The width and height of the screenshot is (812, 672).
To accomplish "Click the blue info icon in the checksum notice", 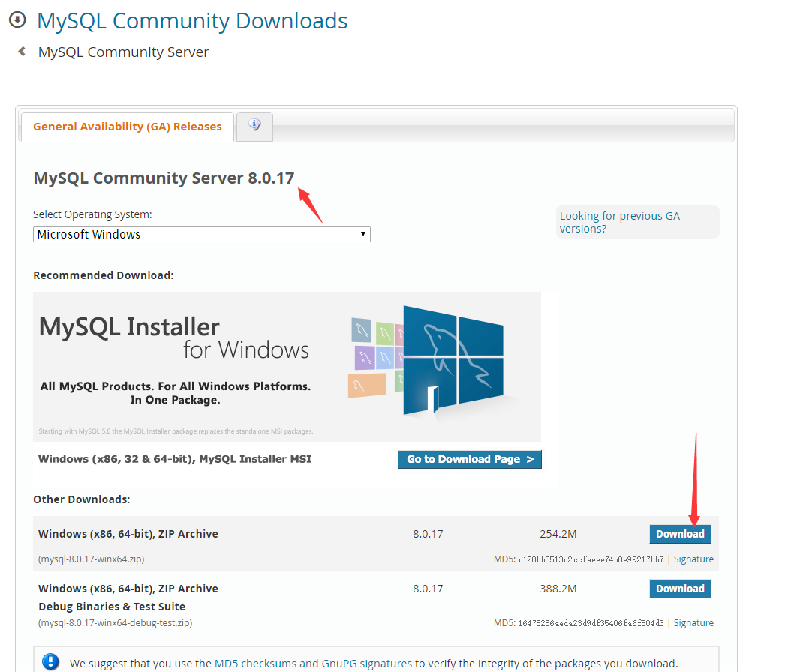I will 50,662.
